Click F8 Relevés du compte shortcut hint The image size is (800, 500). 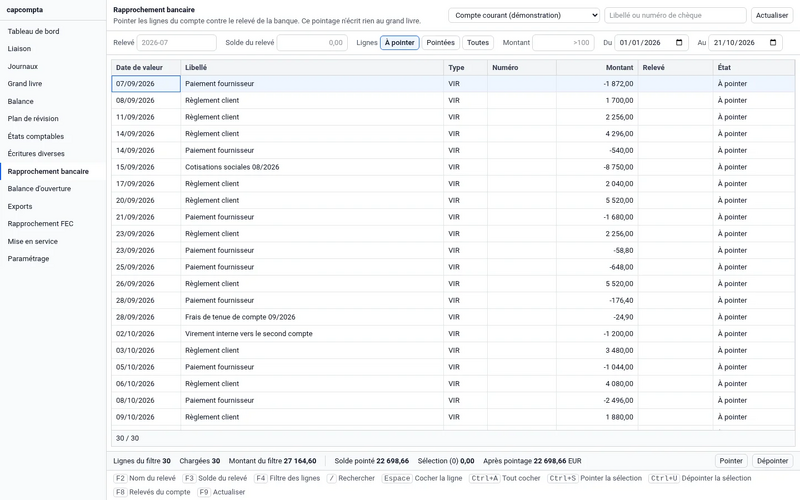pos(152,492)
